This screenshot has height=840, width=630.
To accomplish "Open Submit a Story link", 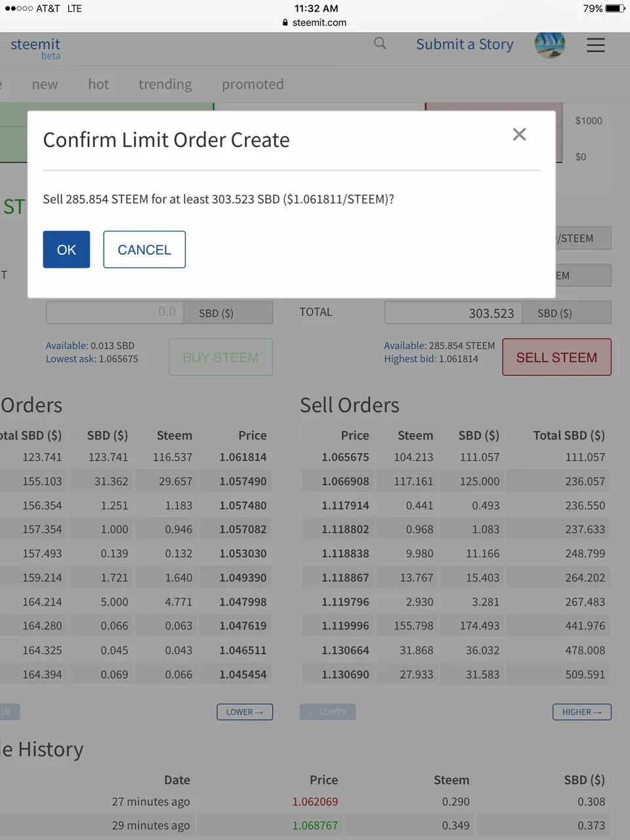I will tap(465, 44).
